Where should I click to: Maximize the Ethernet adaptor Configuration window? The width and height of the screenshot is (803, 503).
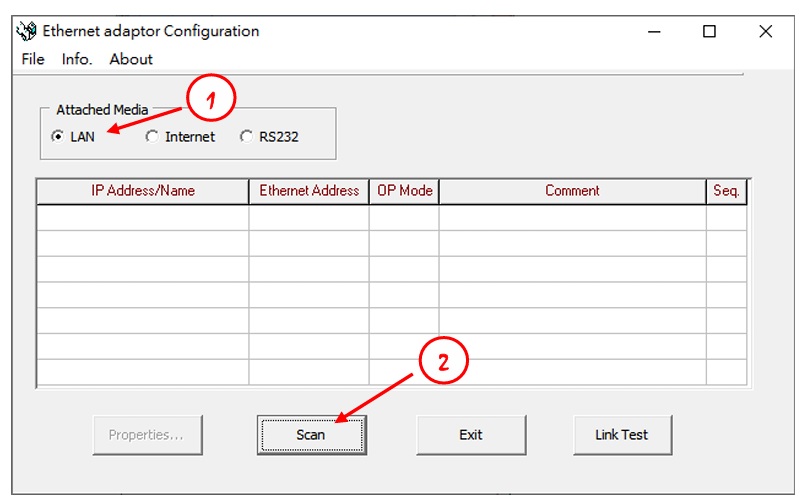click(x=709, y=31)
